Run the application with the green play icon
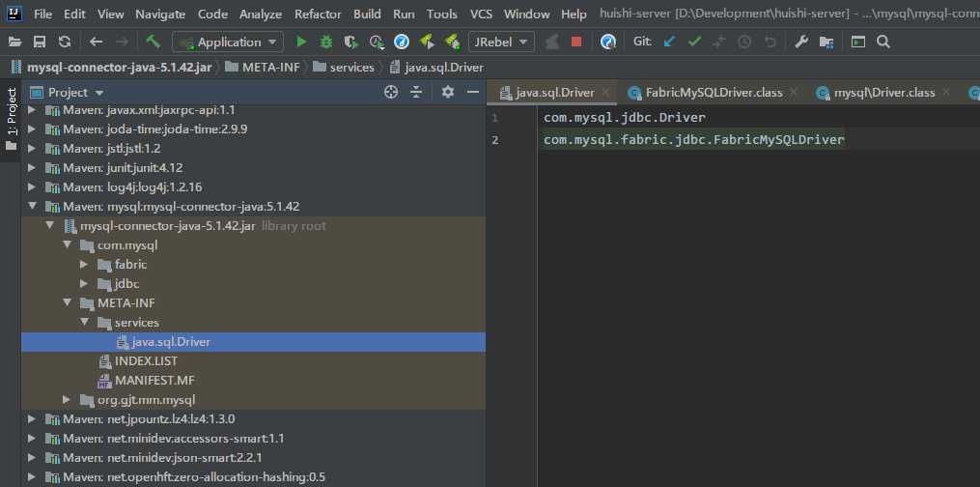The image size is (980, 487). pos(301,42)
